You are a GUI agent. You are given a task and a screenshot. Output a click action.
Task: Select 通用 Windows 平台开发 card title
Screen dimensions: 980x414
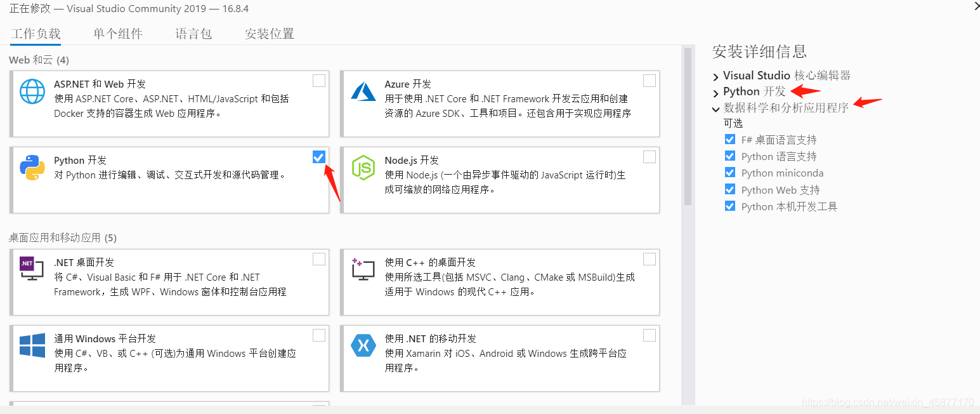[x=105, y=338]
